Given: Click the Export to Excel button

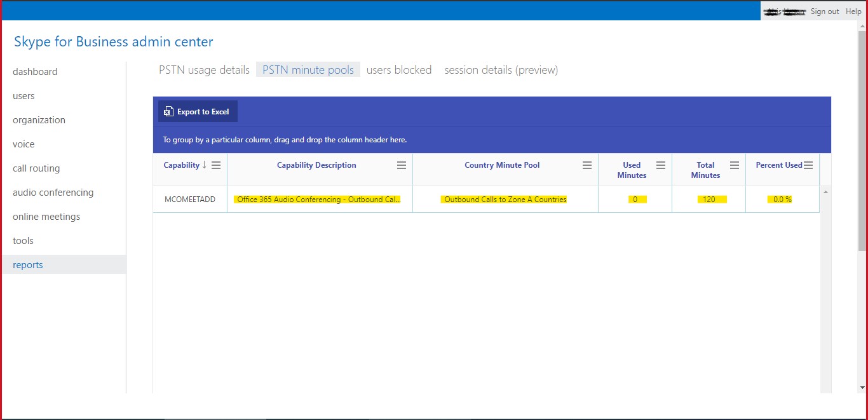Looking at the screenshot, I should pos(198,112).
